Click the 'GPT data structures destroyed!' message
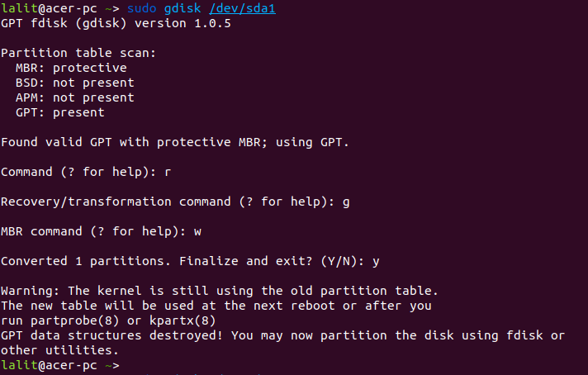588x375 pixels. point(282,335)
